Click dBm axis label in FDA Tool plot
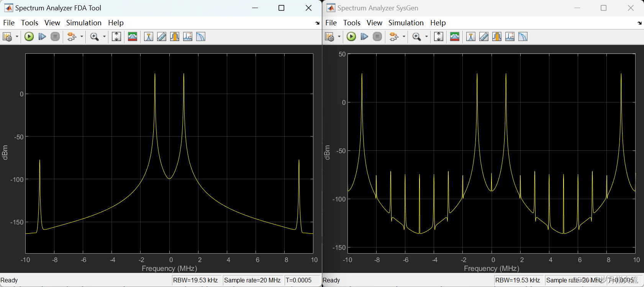Viewport: 644px width, 287px height. 5,153
